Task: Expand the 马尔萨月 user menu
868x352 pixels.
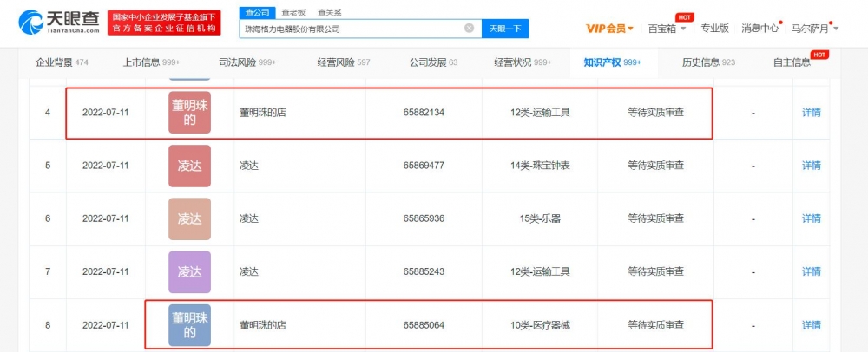Action: [814, 29]
